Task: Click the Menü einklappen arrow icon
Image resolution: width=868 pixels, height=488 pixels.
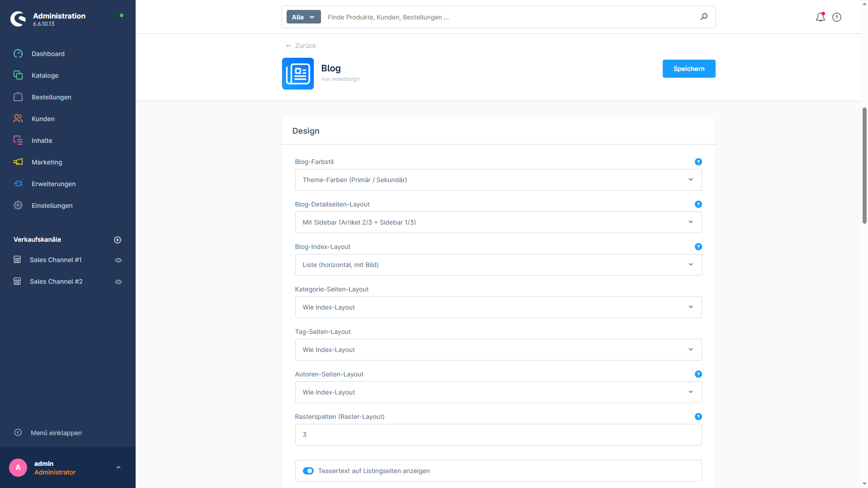Action: coord(18,433)
